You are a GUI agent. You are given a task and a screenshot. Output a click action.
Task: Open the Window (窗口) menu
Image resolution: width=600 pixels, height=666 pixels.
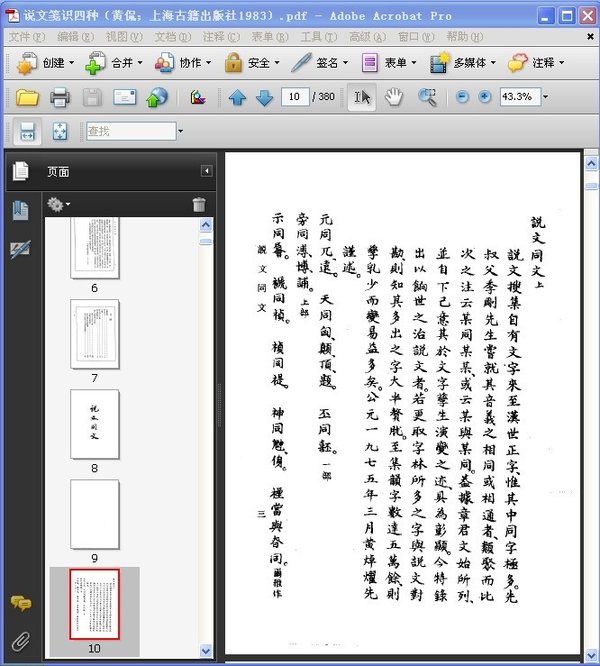[416, 37]
